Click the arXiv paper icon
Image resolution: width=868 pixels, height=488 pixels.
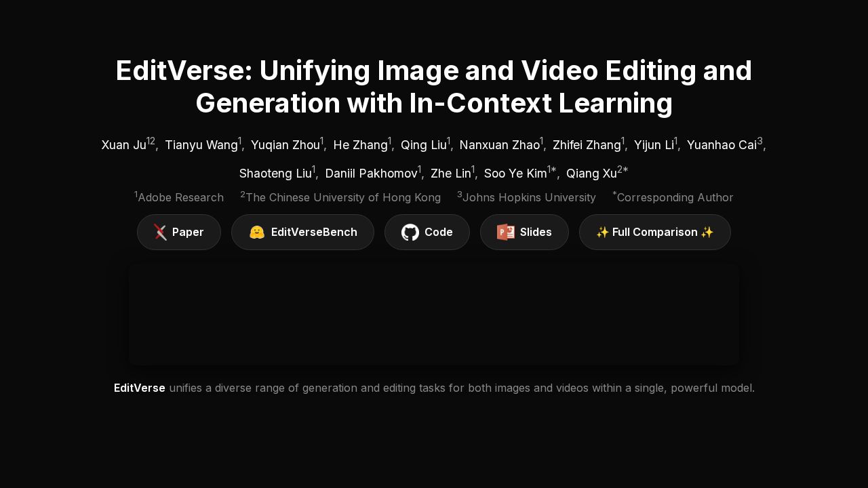point(160,232)
